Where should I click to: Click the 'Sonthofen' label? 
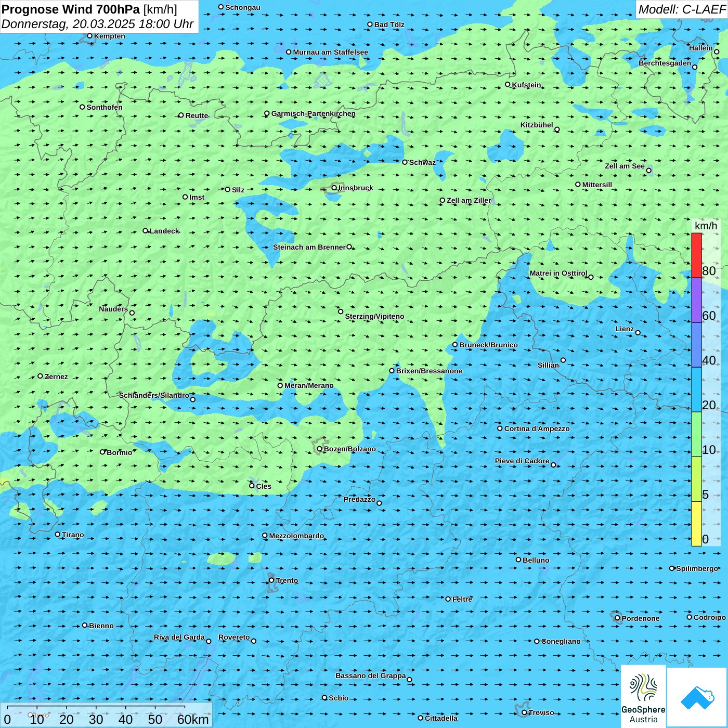[105, 107]
